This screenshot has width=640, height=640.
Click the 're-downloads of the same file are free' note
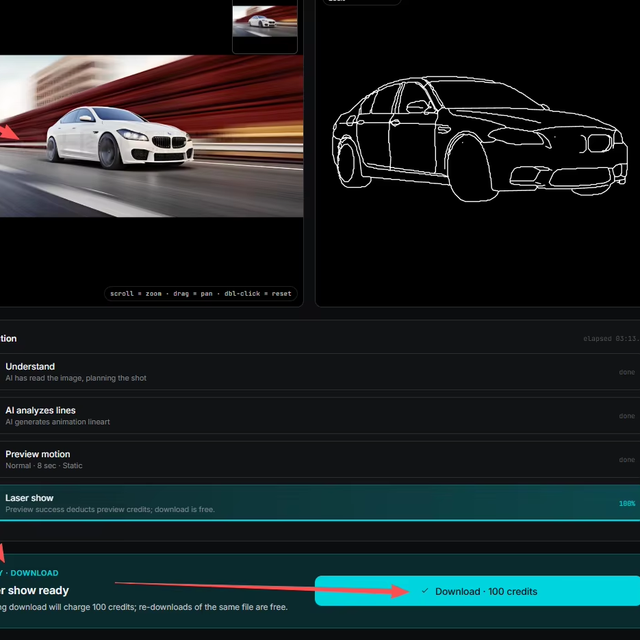tap(213, 607)
